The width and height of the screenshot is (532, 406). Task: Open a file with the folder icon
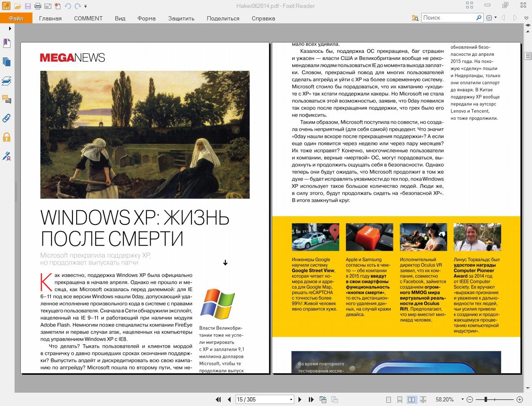[17, 6]
